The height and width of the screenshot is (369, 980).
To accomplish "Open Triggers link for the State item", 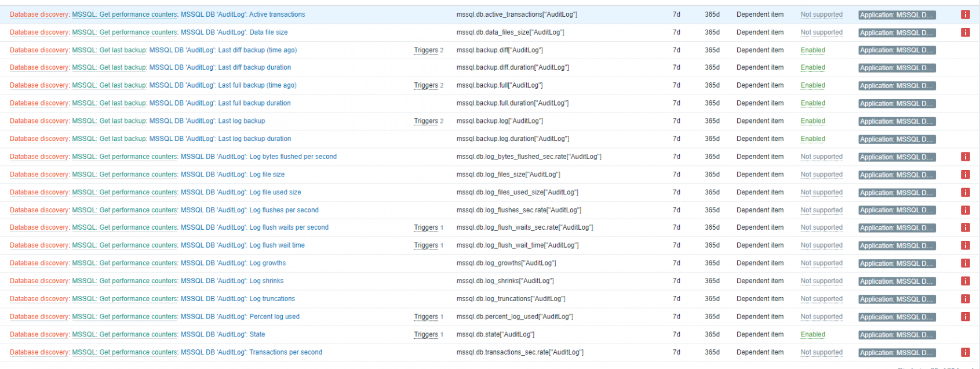I will (426, 334).
